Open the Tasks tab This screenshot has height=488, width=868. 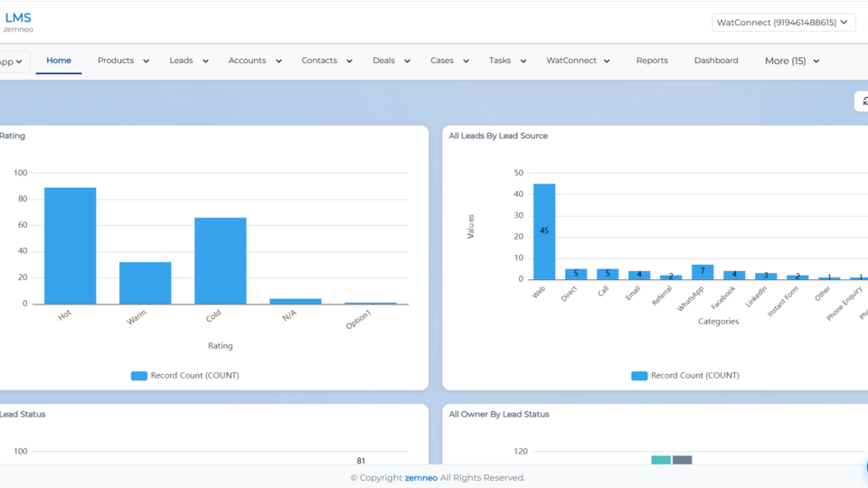[x=500, y=61]
